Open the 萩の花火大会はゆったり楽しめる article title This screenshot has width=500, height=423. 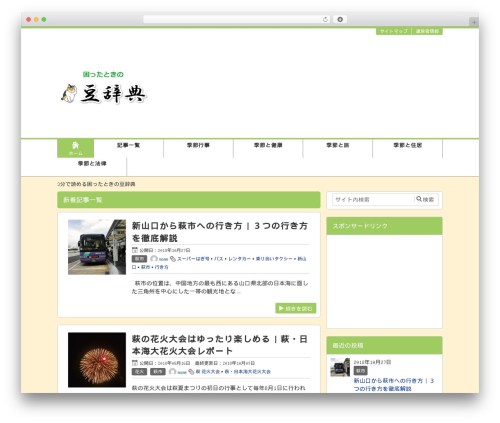click(x=220, y=345)
